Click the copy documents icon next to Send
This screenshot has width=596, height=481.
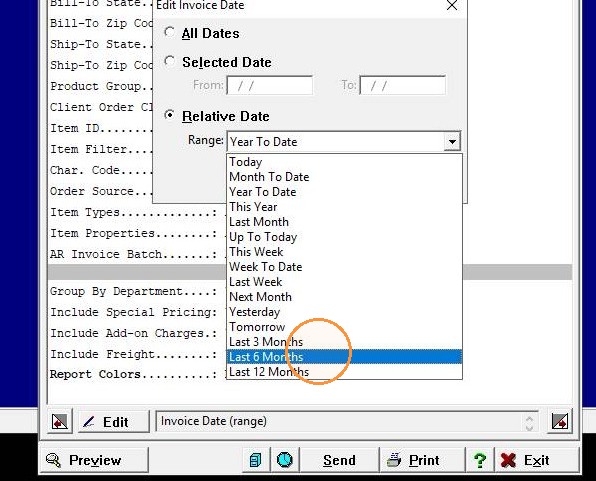[256, 460]
